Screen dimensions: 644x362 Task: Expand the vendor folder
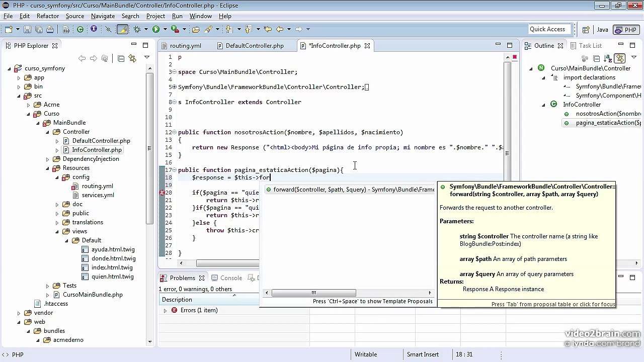pos(19,313)
